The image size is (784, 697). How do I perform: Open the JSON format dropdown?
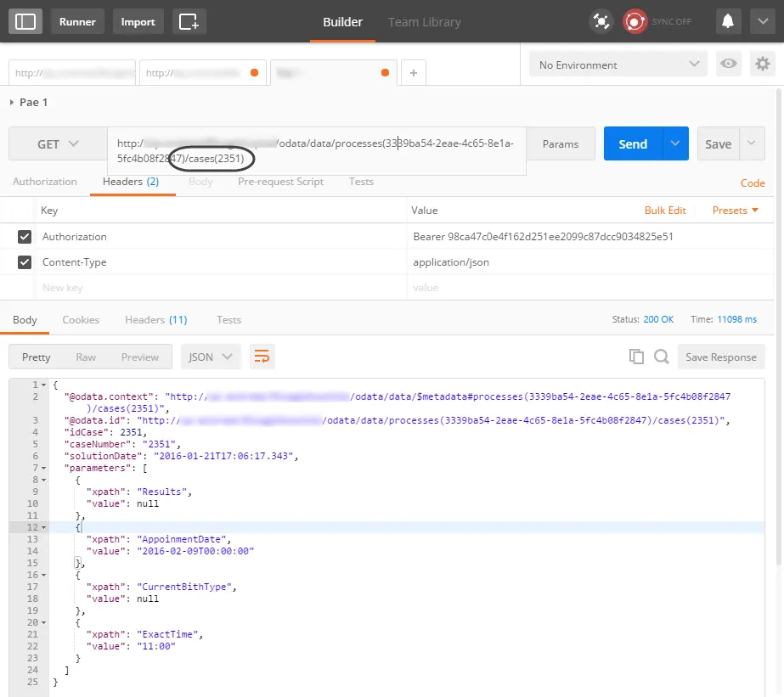211,357
